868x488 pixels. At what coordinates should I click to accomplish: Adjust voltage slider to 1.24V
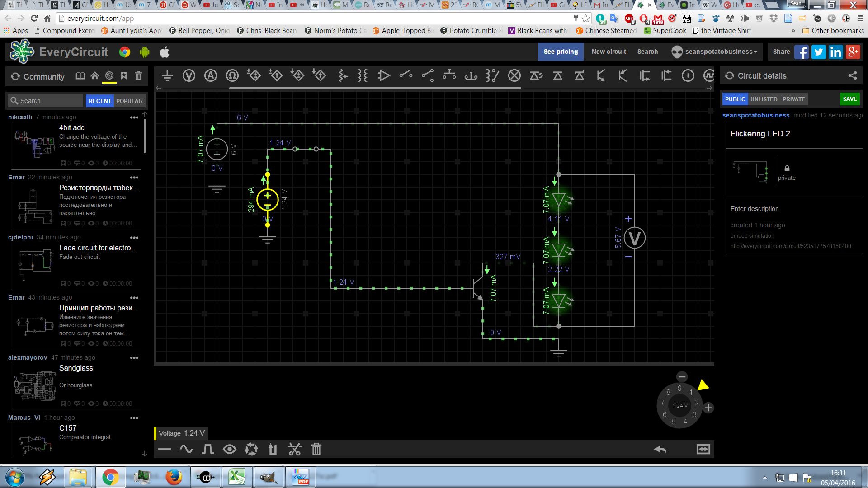(679, 405)
